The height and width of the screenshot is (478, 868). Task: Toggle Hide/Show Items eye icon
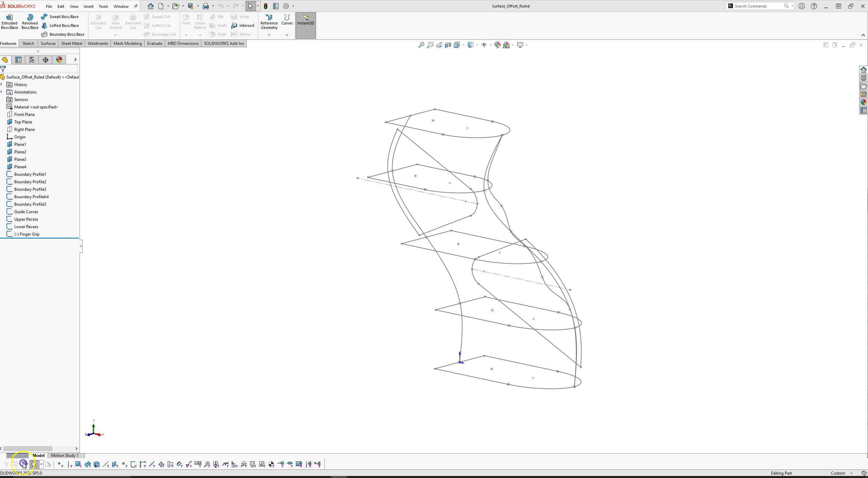click(484, 45)
